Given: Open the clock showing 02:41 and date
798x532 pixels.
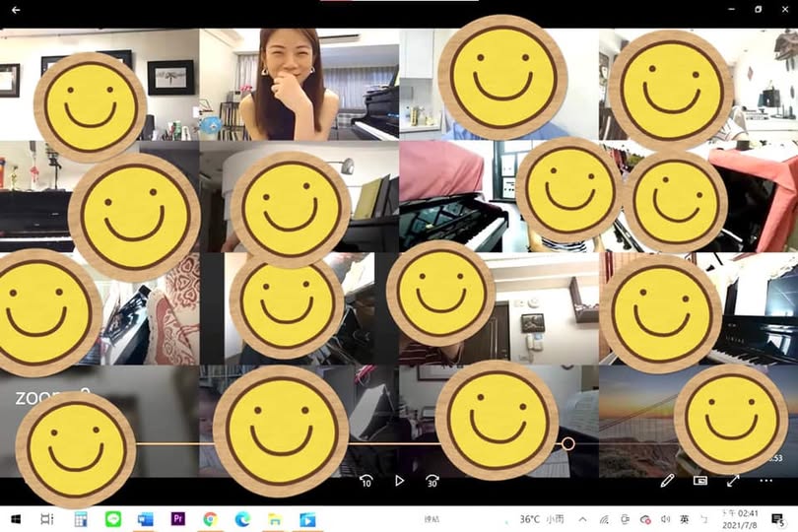Looking at the screenshot, I should pos(739,519).
